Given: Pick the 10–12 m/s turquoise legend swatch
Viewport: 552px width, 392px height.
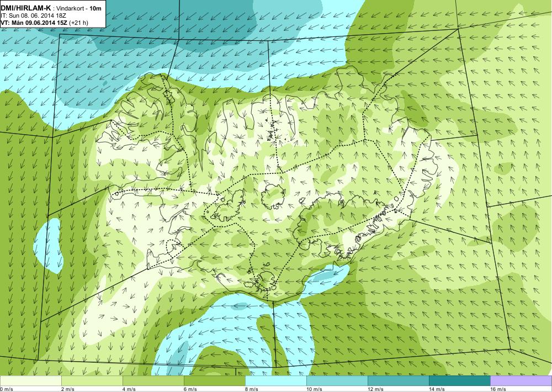Looking at the screenshot, I should 337,381.
